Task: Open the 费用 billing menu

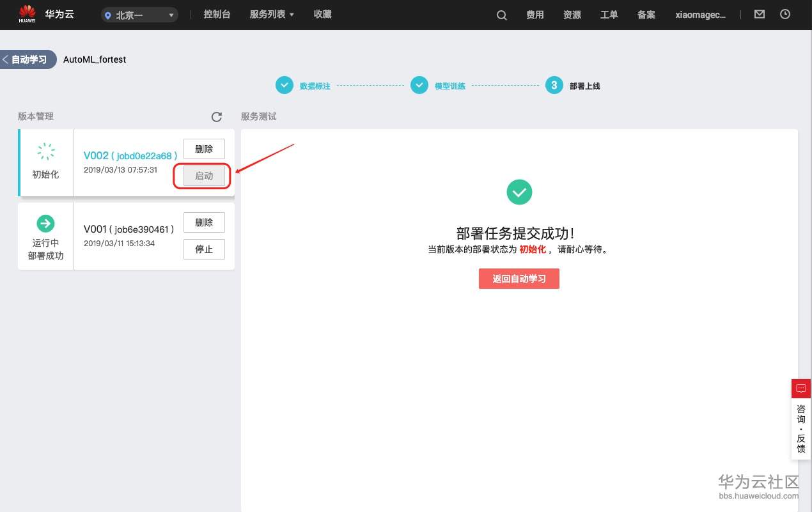Action: click(535, 15)
